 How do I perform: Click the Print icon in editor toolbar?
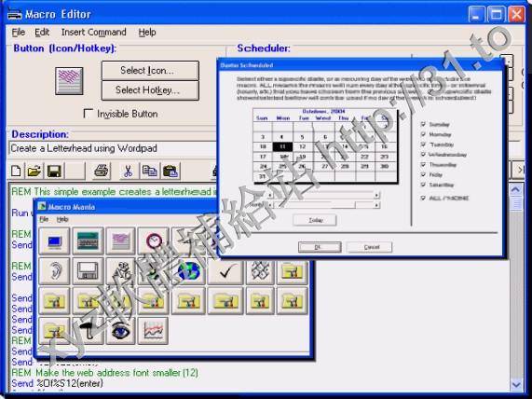coord(102,171)
